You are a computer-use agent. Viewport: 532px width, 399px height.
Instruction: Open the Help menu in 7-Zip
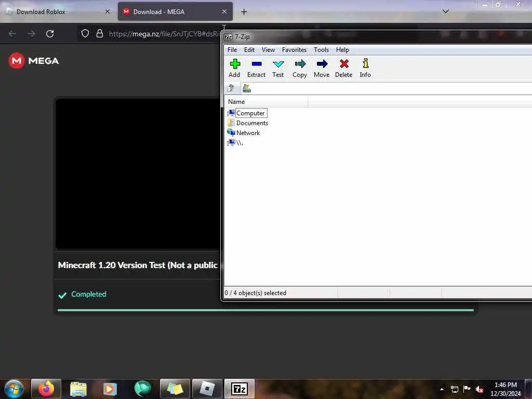pyautogui.click(x=343, y=50)
